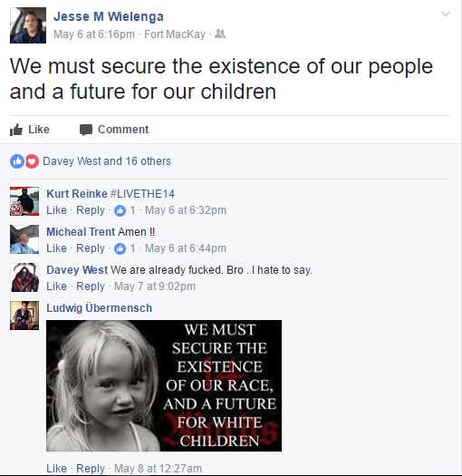Open Jesse M Wielenga's profile name link
Screen dimensions: 462x476
(x=109, y=16)
